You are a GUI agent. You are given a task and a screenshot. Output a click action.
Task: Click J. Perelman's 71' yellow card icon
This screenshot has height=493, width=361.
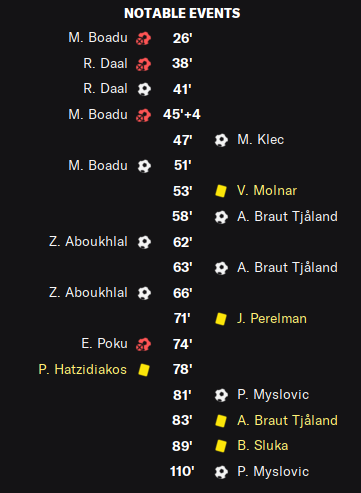click(x=221, y=319)
